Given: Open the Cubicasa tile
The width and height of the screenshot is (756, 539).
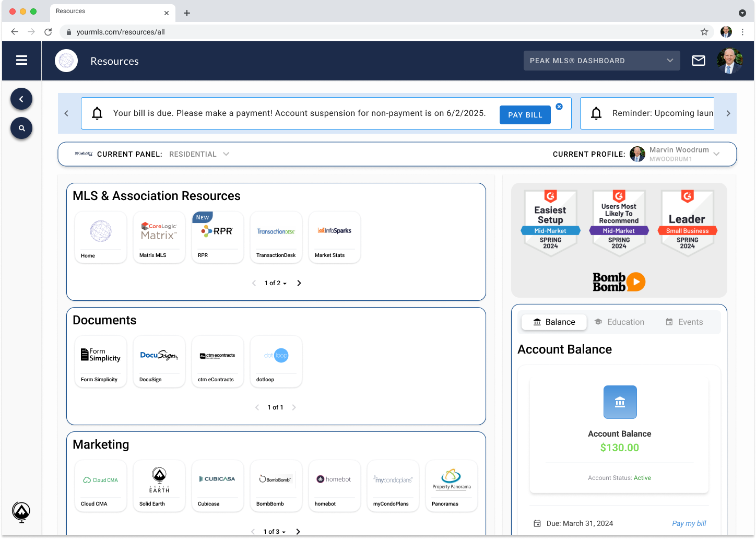Looking at the screenshot, I should pyautogui.click(x=218, y=486).
